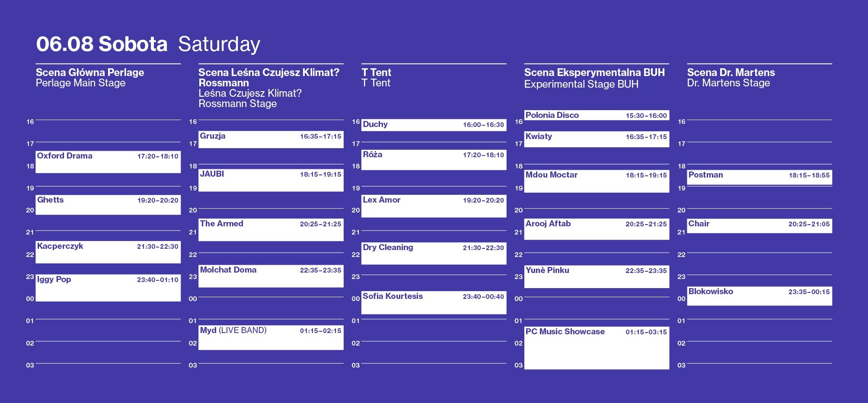Choose the Sofia Kourtesis late-night slot
This screenshot has height=403, width=868.
(434, 303)
